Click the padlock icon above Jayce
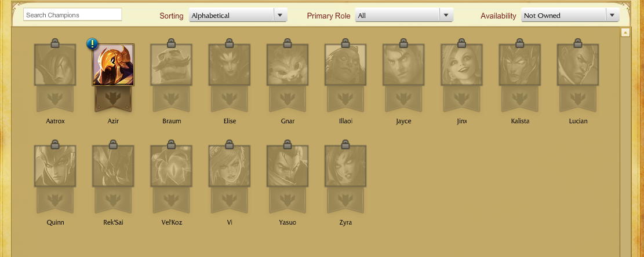The width and height of the screenshot is (644, 257). coord(403,42)
